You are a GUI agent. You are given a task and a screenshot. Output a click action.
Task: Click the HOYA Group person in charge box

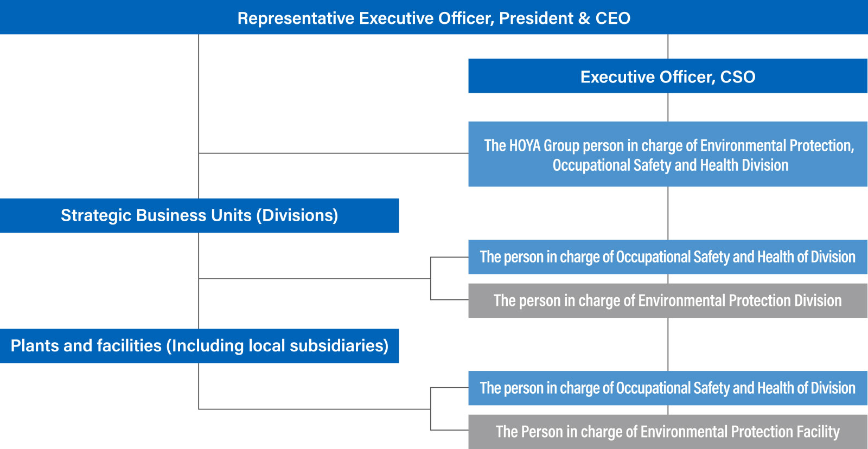(668, 154)
